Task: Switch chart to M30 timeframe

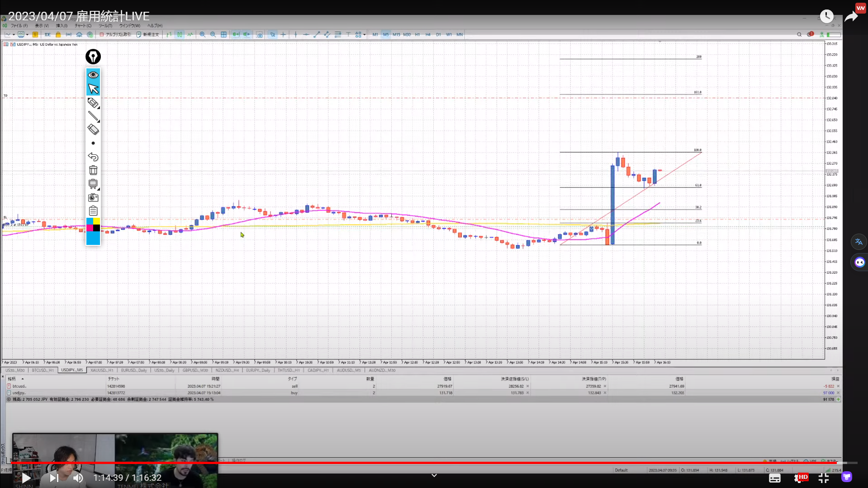Action: pyautogui.click(x=407, y=34)
